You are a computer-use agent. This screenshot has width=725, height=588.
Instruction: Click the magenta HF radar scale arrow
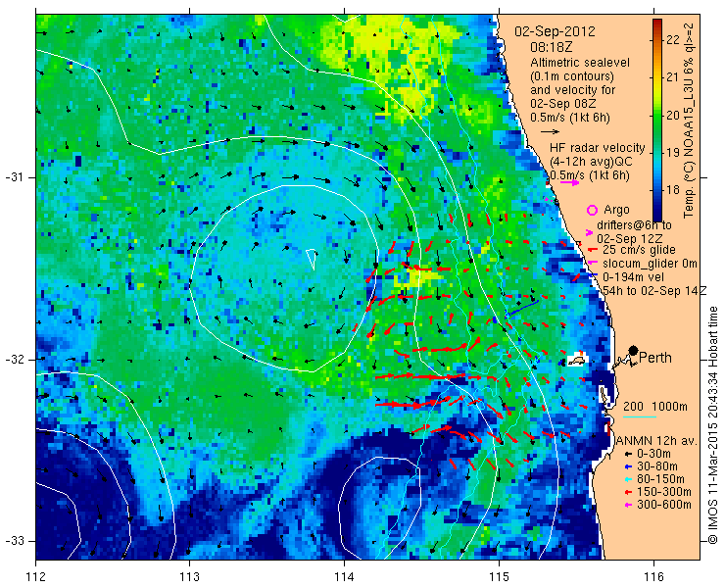coord(569,182)
